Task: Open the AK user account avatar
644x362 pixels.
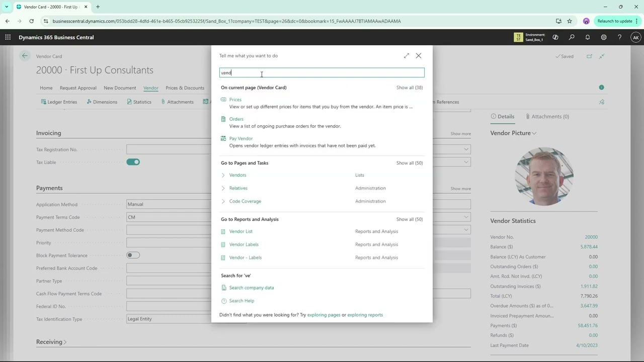Action: [635, 37]
